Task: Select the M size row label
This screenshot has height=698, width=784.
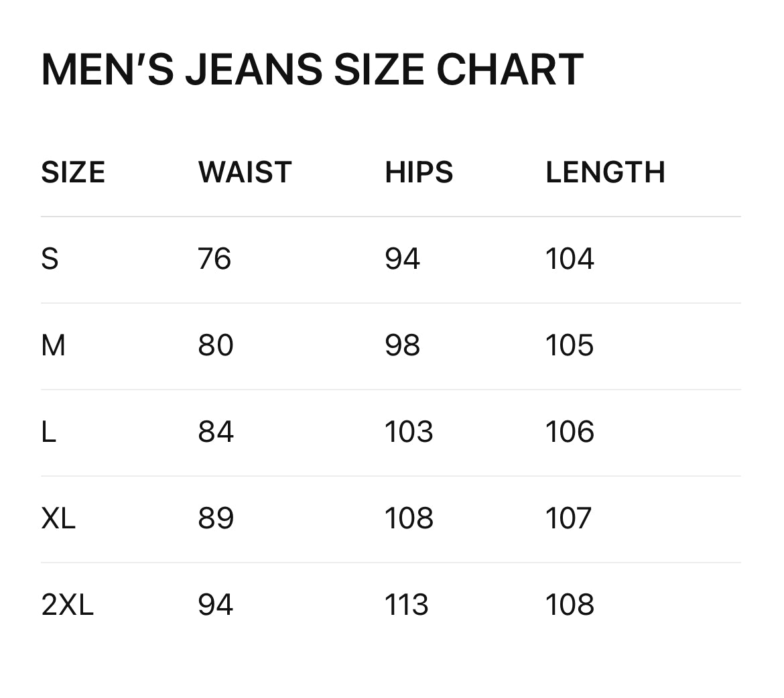Action: click(x=54, y=345)
